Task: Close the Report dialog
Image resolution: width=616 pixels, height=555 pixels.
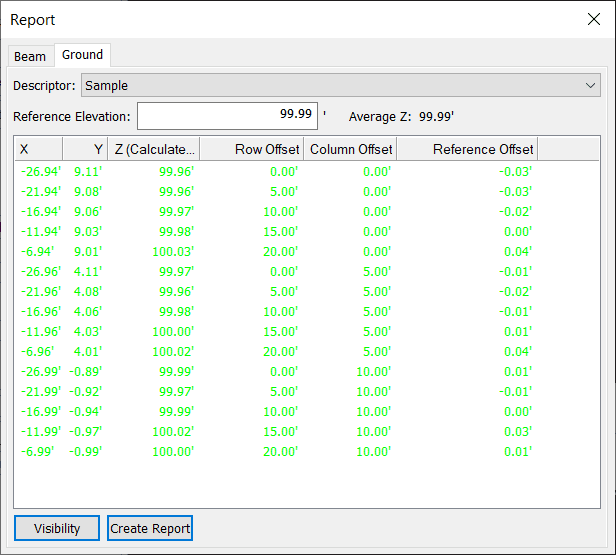Action: click(x=594, y=19)
